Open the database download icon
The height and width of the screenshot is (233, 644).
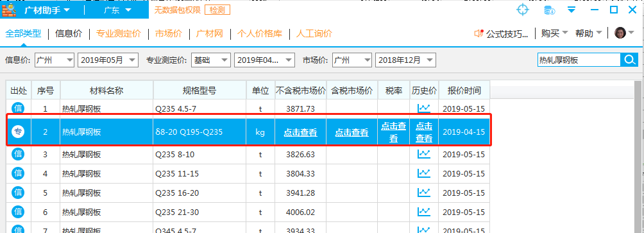550,10
